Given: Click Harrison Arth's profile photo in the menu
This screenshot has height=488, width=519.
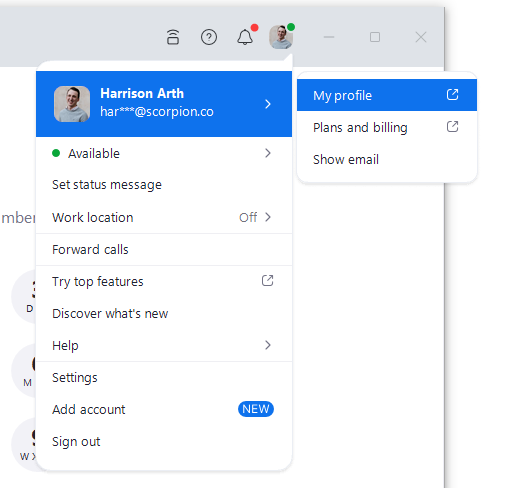Looking at the screenshot, I should coord(72,104).
